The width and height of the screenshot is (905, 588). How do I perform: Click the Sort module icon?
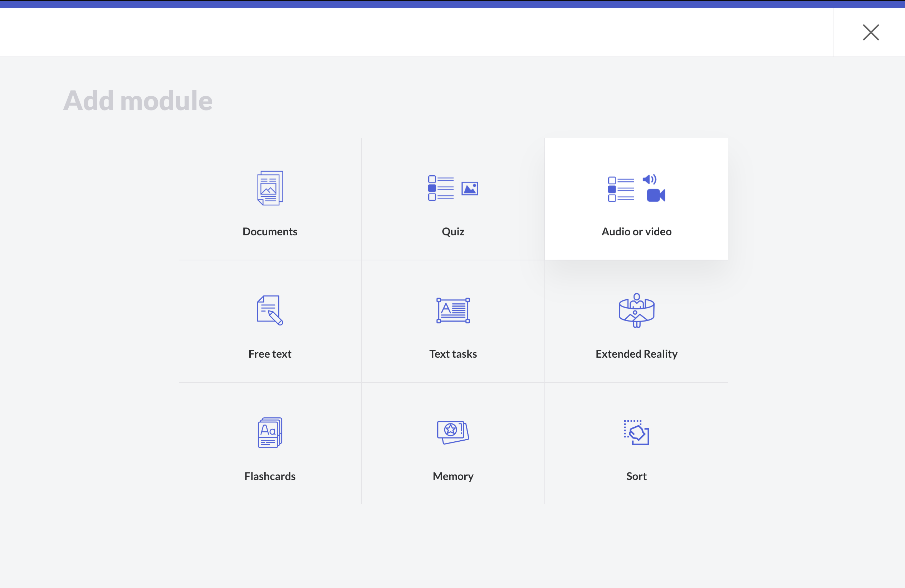[636, 432]
